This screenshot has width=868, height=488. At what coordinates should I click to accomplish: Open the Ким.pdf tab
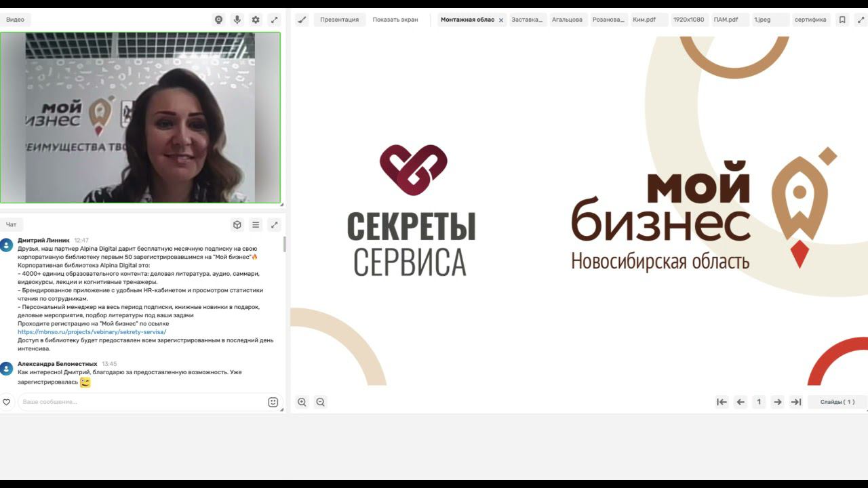[x=648, y=20]
